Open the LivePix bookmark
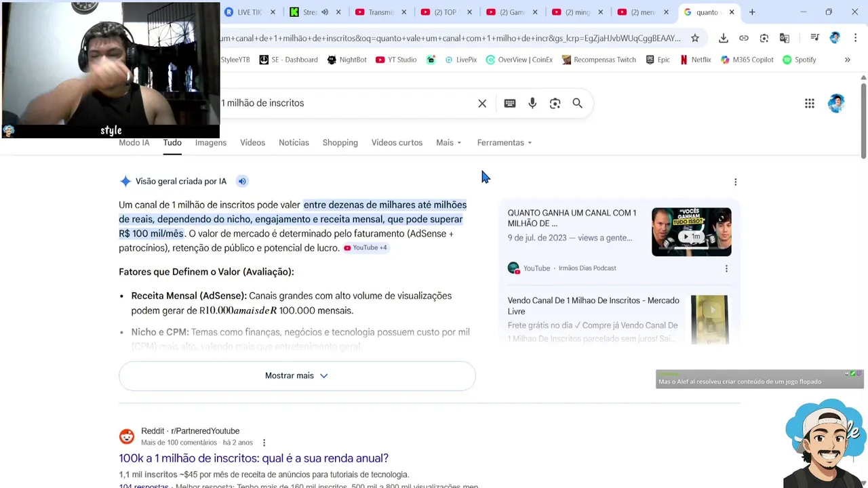The height and width of the screenshot is (488, 868). coord(460,60)
